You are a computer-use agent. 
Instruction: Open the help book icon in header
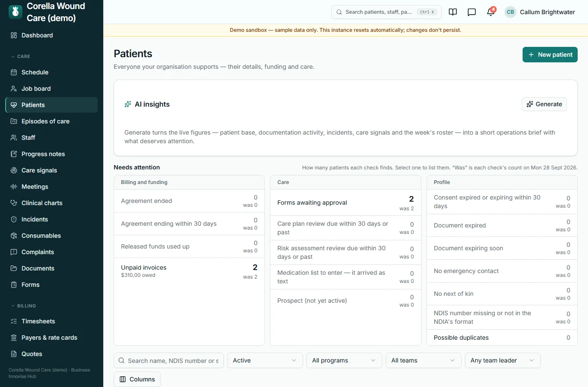pos(453,12)
